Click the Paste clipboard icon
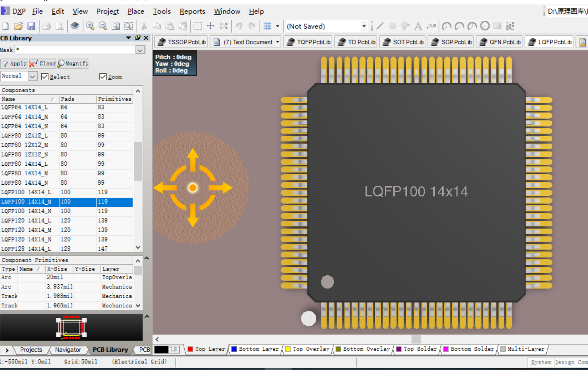The width and height of the screenshot is (588, 370). 170,26
